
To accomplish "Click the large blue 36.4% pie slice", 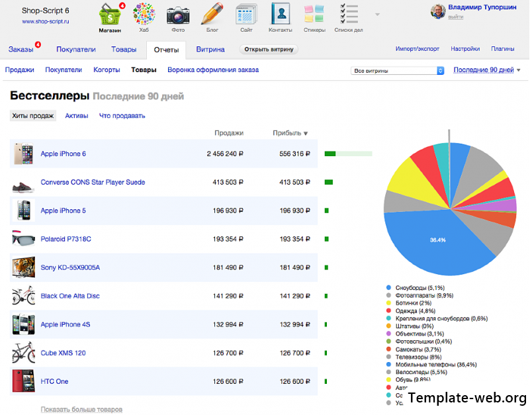I will pyautogui.click(x=437, y=241).
